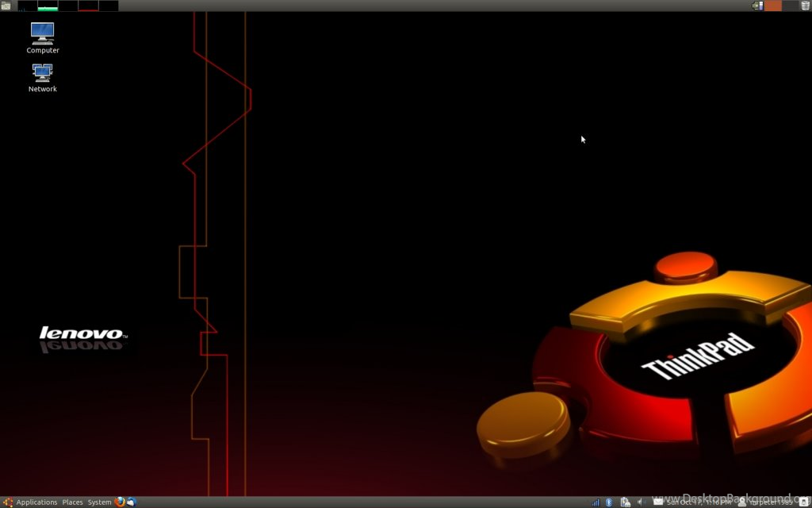Click the window selector icon beside workspaces

point(757,6)
